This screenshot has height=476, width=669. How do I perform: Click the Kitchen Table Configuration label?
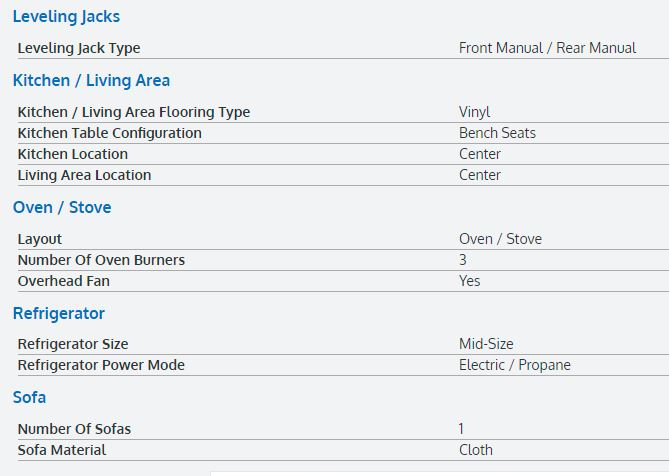point(110,133)
